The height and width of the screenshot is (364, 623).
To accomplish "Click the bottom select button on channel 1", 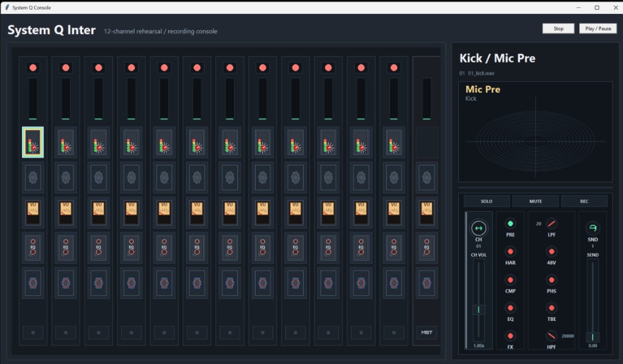I will point(33,332).
